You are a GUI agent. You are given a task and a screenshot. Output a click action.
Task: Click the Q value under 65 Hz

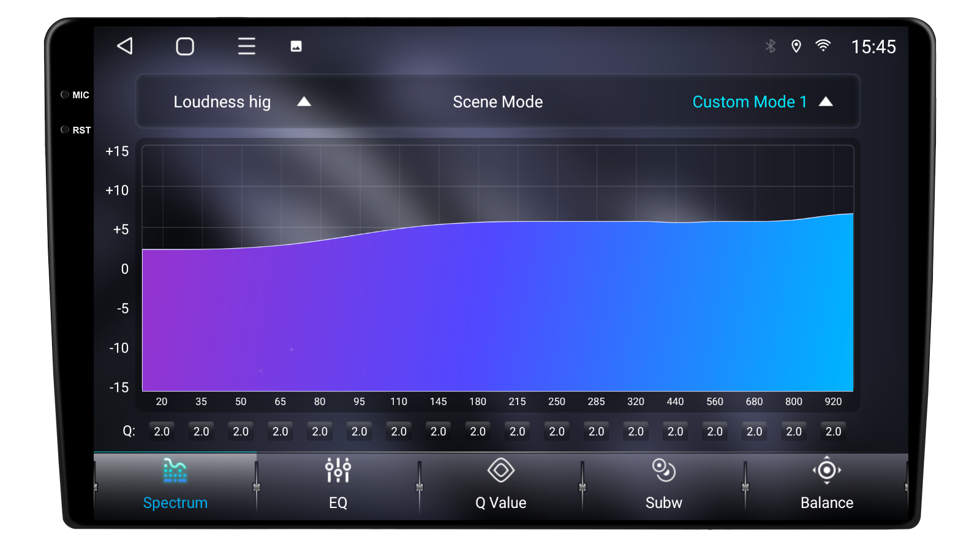(281, 431)
